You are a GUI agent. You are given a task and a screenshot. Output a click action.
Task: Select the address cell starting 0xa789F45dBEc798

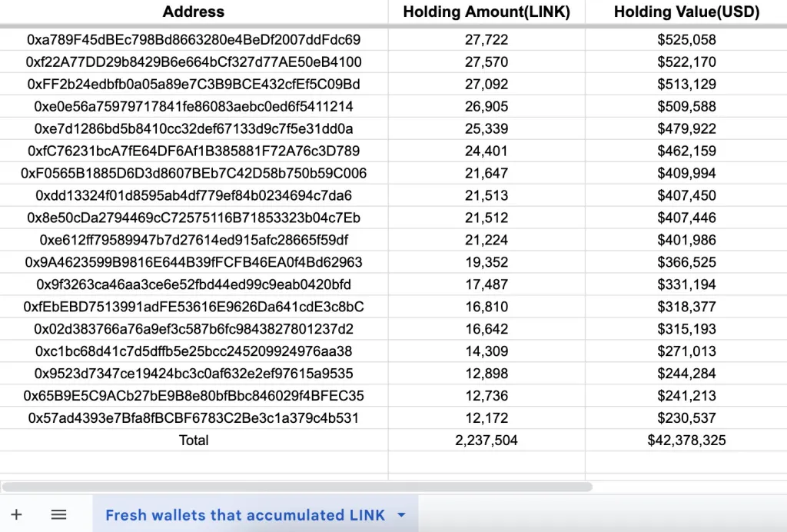tap(193, 39)
